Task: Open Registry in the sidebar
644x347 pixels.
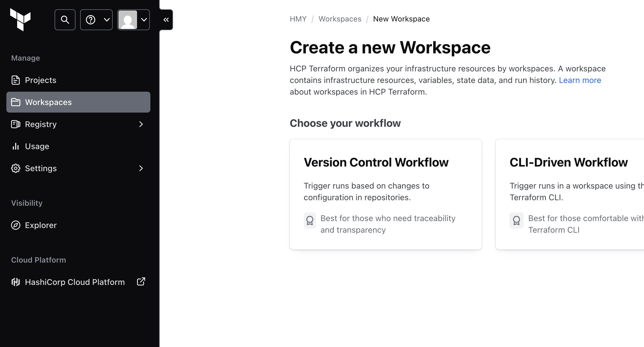Action: tap(78, 124)
